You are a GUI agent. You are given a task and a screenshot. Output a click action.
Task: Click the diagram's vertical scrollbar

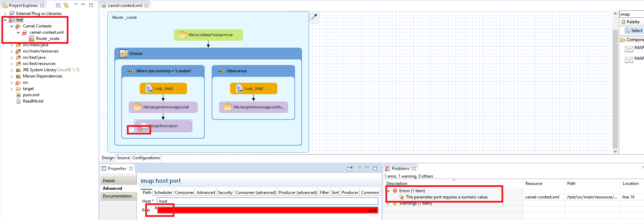pos(615,87)
